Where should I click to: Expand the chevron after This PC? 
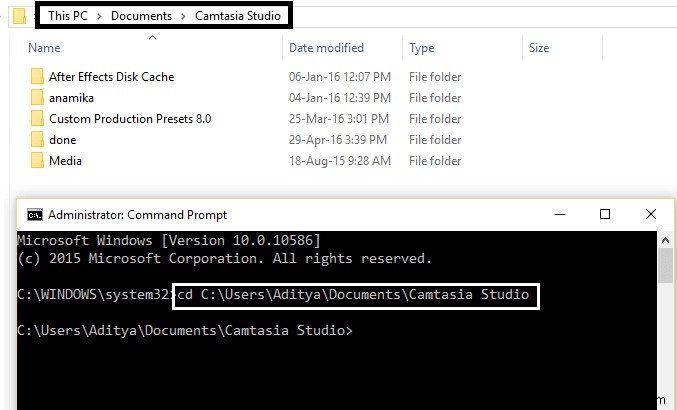pos(98,16)
